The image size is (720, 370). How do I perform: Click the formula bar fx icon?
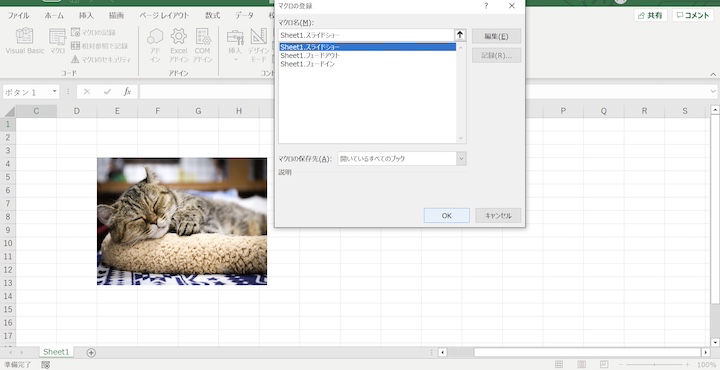127,92
